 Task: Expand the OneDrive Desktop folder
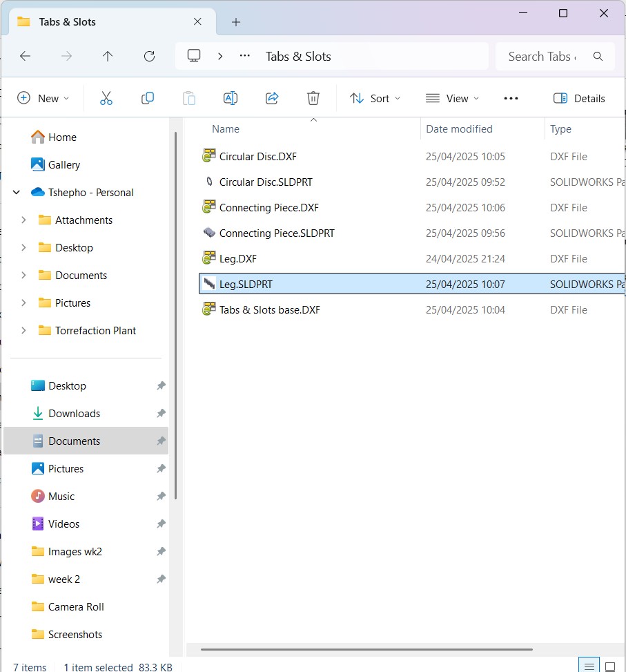tap(23, 248)
